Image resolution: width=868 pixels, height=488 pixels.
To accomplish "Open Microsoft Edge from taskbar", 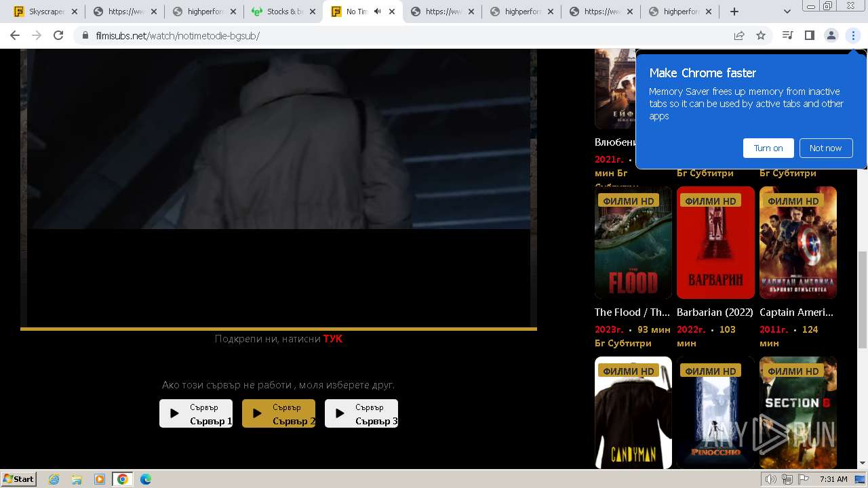I will 146,479.
